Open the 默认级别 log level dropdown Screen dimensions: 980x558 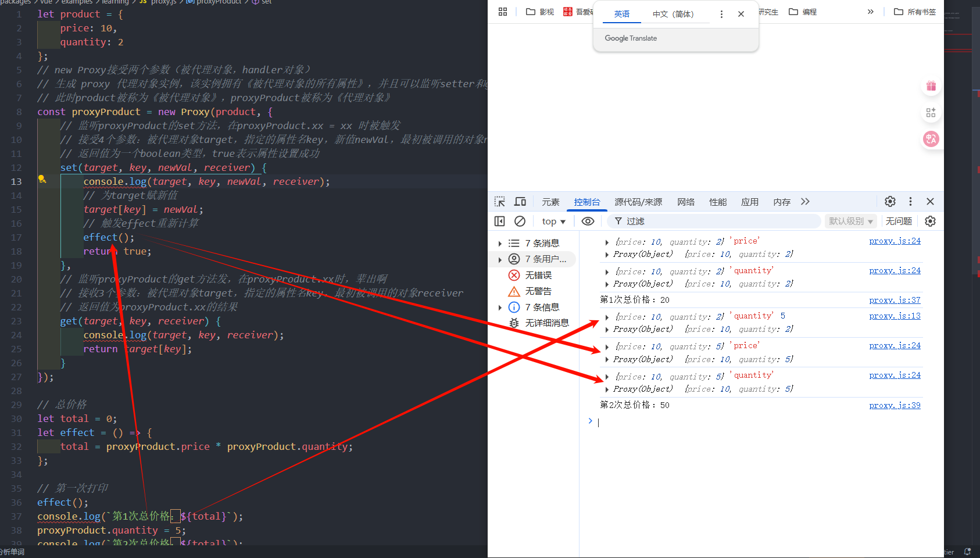[x=850, y=221]
